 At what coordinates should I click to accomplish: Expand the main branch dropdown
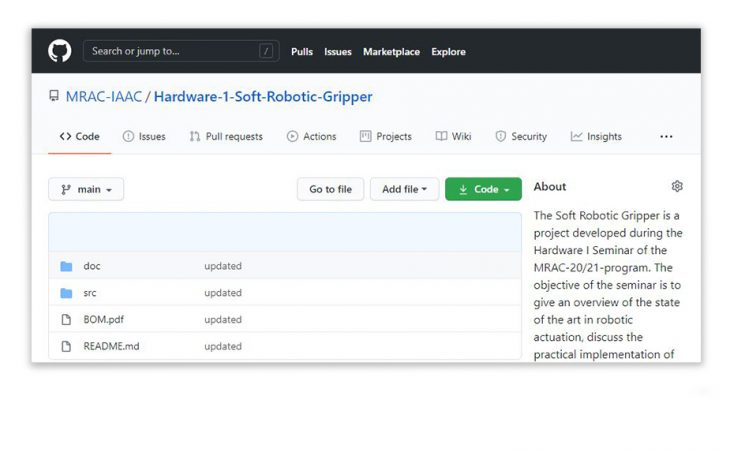tap(86, 189)
